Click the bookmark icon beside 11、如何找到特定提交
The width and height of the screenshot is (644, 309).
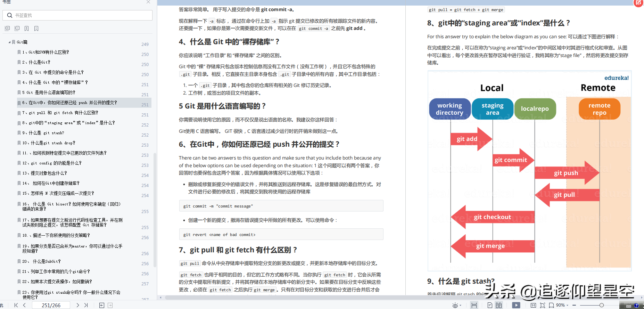tap(19, 153)
